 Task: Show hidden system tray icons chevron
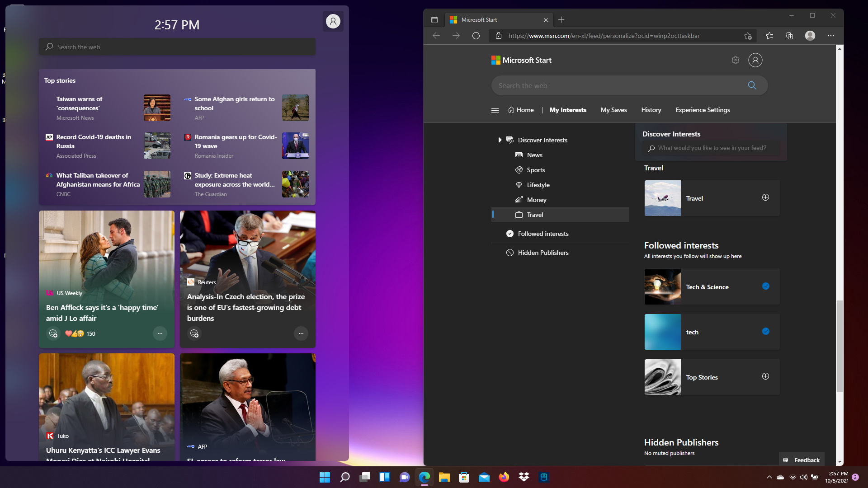[769, 477]
